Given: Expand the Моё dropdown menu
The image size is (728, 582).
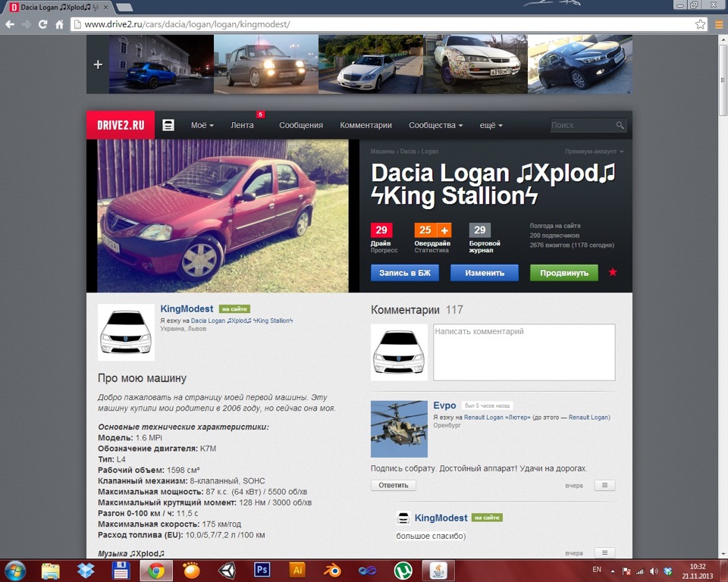Looking at the screenshot, I should [x=202, y=125].
